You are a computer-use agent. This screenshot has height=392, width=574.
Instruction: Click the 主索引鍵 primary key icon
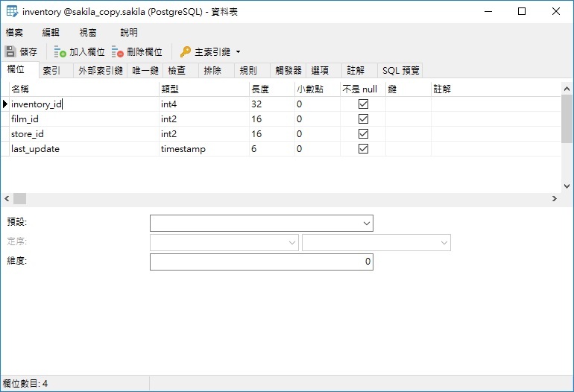tap(185, 51)
